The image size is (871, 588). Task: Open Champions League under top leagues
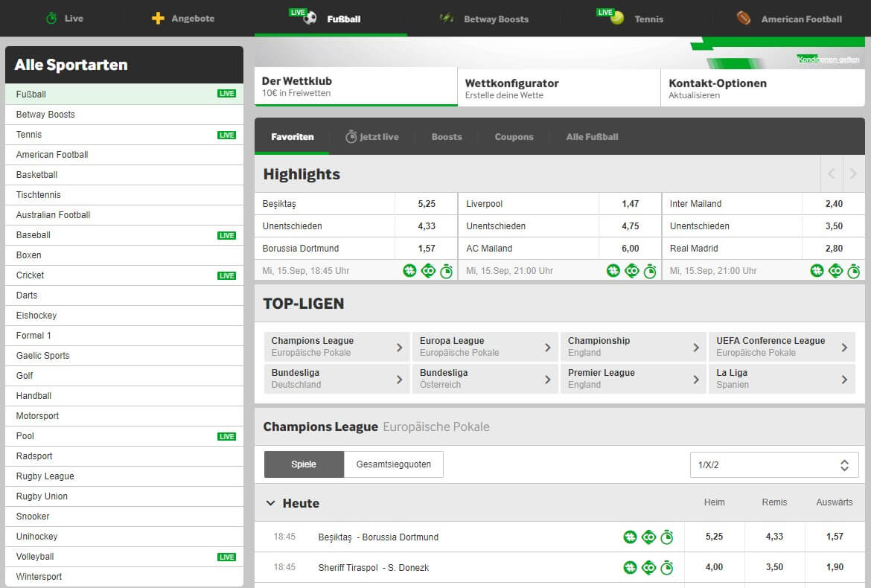click(336, 346)
